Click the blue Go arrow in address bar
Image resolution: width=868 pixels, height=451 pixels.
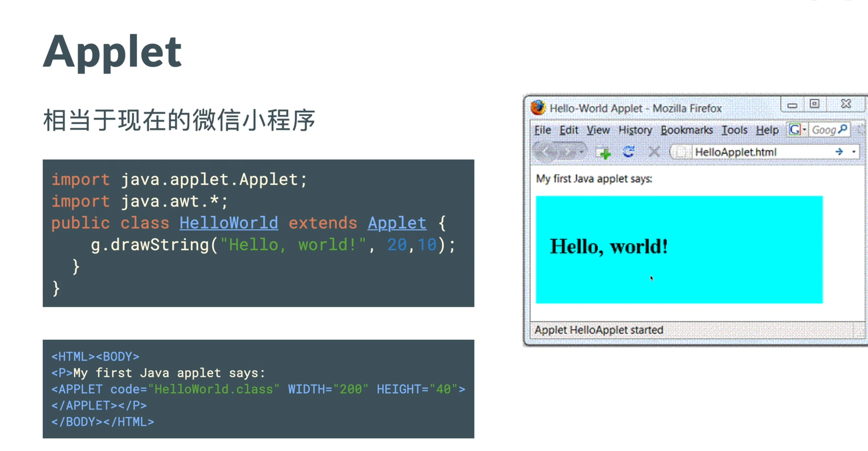(x=839, y=152)
